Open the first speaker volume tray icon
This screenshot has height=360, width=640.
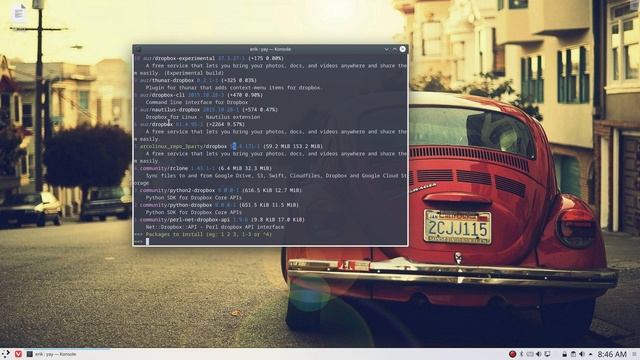tap(538, 354)
